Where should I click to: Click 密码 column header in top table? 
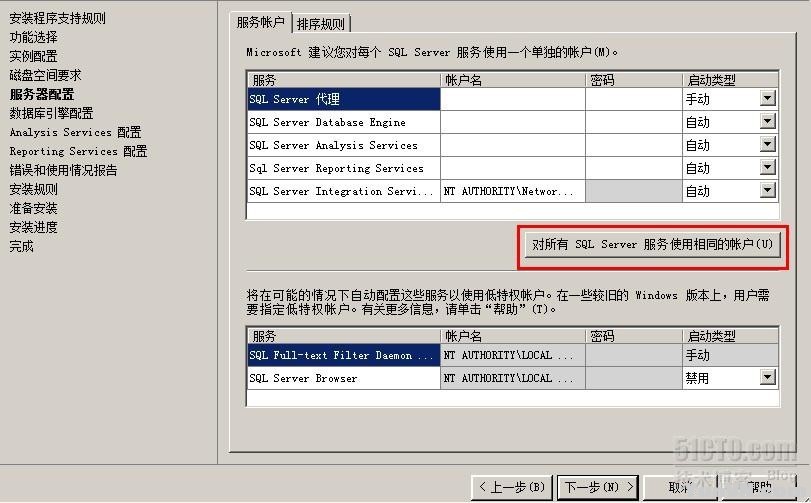click(x=634, y=80)
